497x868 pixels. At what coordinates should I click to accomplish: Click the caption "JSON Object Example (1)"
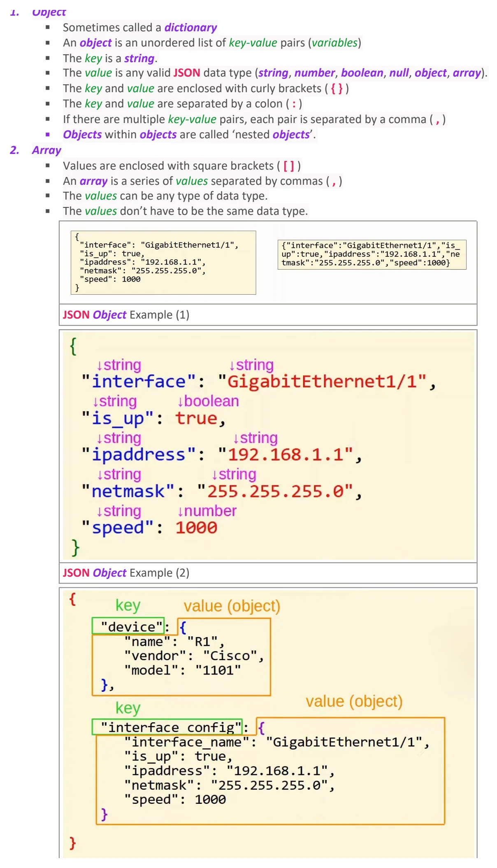pos(126,315)
